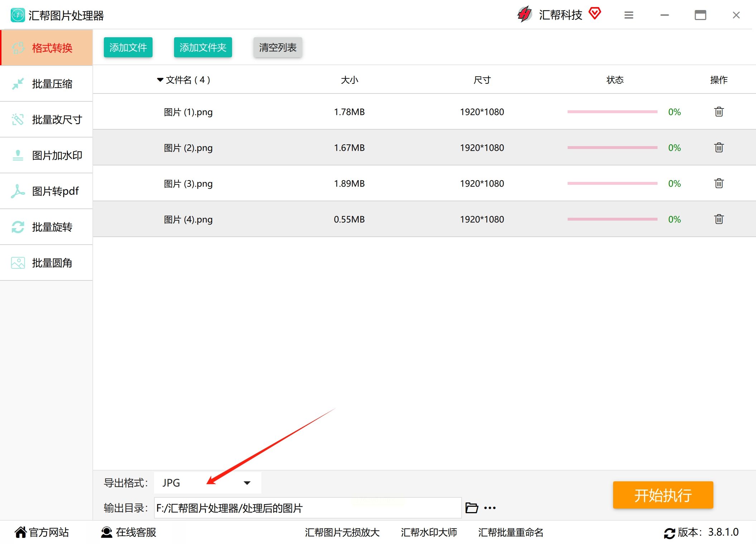Remove 图片 (4).png using trash icon
This screenshot has height=544, width=756.
719,219
